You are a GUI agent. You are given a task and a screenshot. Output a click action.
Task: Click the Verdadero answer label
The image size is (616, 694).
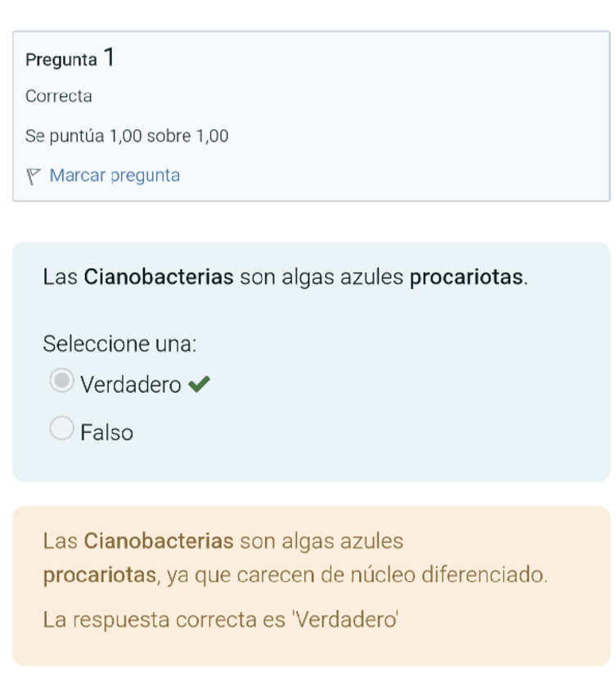(131, 385)
